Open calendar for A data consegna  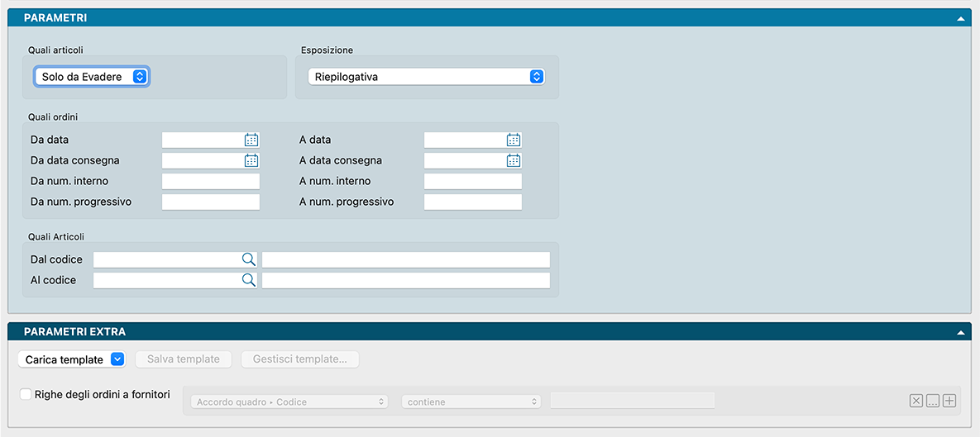coord(514,160)
